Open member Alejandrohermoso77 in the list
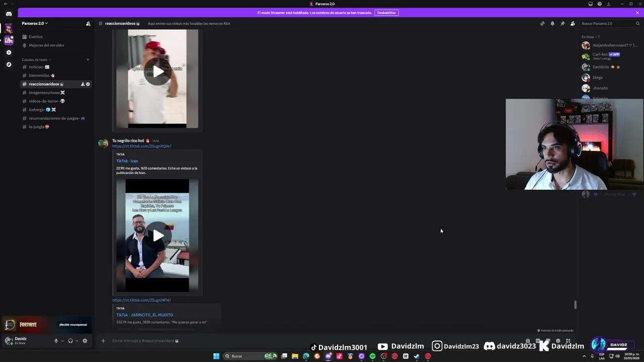644x362 pixels. click(610, 45)
